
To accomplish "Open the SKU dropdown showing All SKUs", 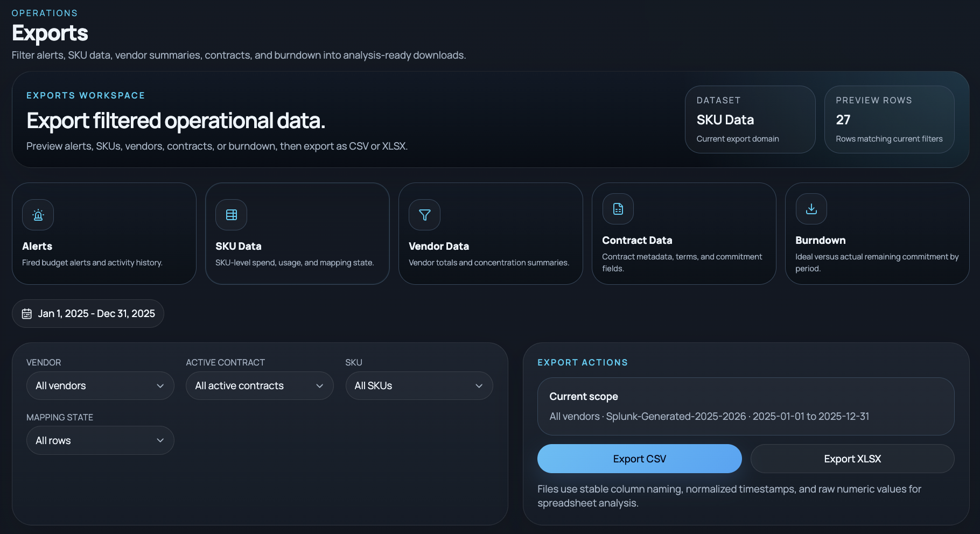I will coord(419,385).
